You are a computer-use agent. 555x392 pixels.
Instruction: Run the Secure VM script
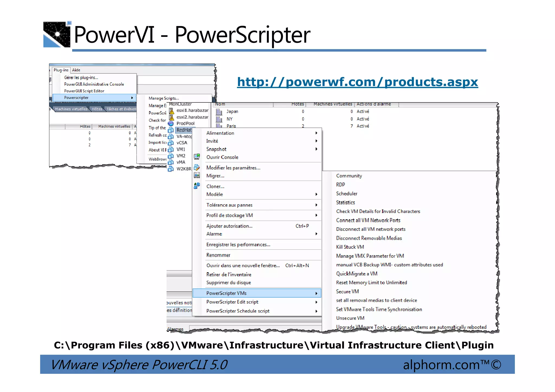click(x=347, y=291)
